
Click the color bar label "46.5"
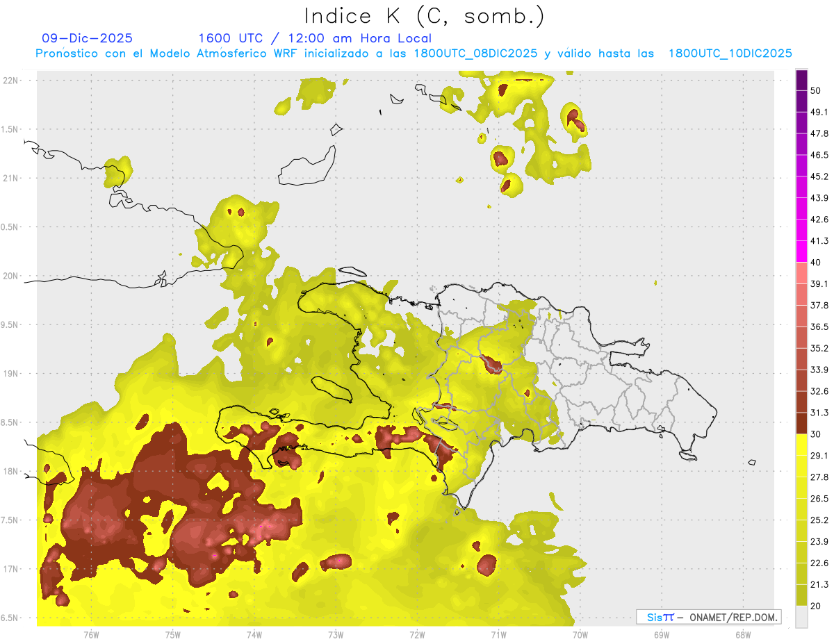coord(819,156)
